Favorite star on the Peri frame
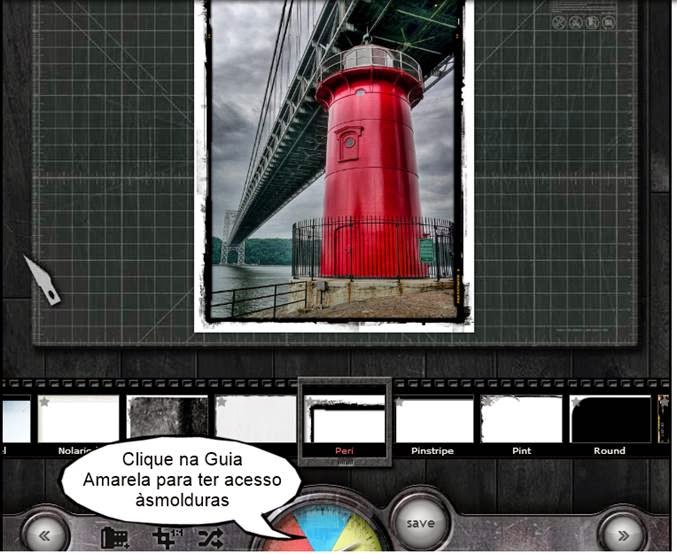Screen dimensions: 677x554 point(310,402)
